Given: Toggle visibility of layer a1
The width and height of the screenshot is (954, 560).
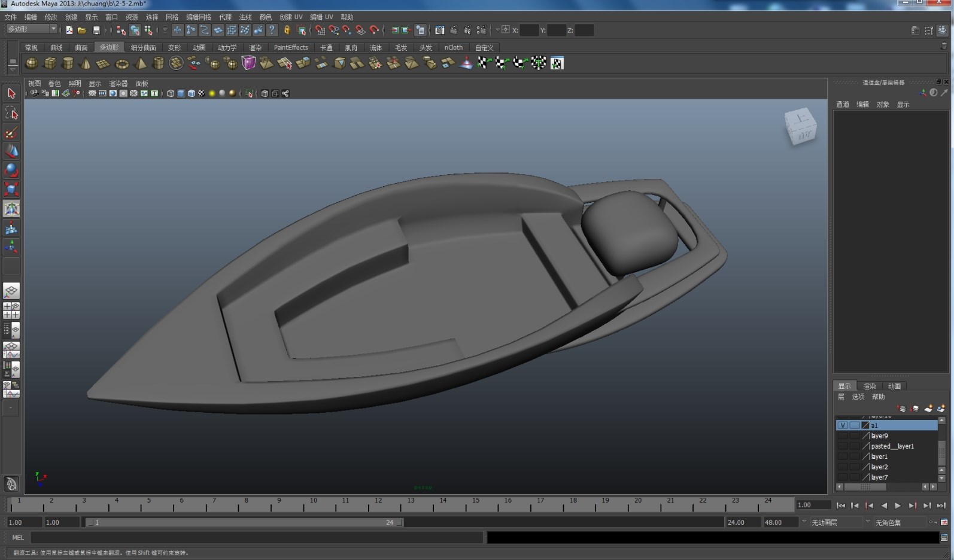Looking at the screenshot, I should click(x=843, y=425).
